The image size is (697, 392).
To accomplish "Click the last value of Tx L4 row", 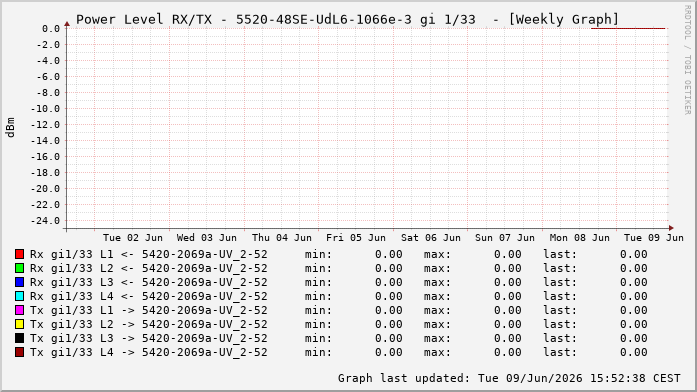I will pyautogui.click(x=634, y=352).
